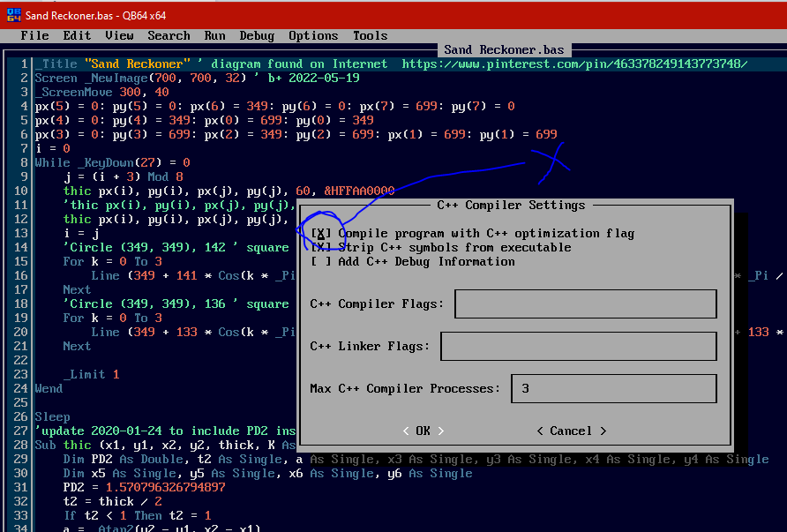787x532 pixels.
Task: Open the Options menu
Action: tap(313, 35)
